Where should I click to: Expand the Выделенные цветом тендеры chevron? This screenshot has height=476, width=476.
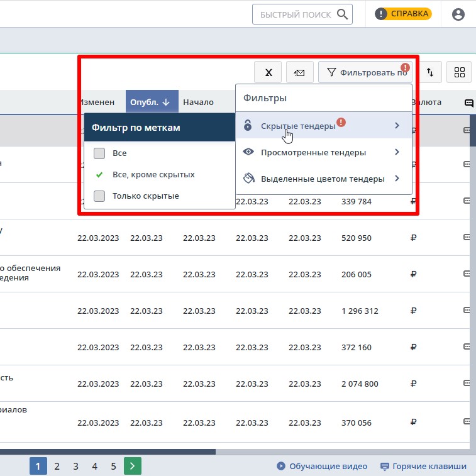point(397,178)
